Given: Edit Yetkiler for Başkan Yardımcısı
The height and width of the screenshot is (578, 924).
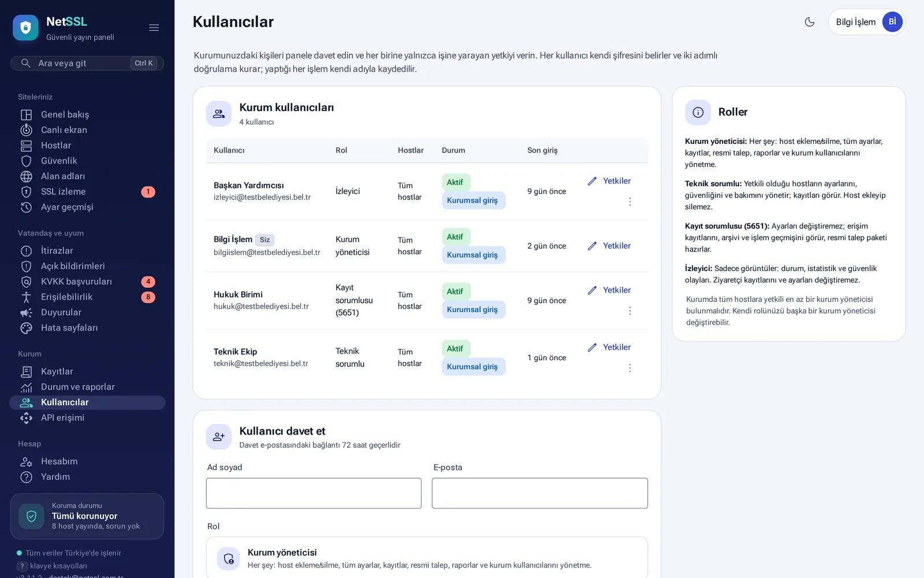Looking at the screenshot, I should pos(609,181).
